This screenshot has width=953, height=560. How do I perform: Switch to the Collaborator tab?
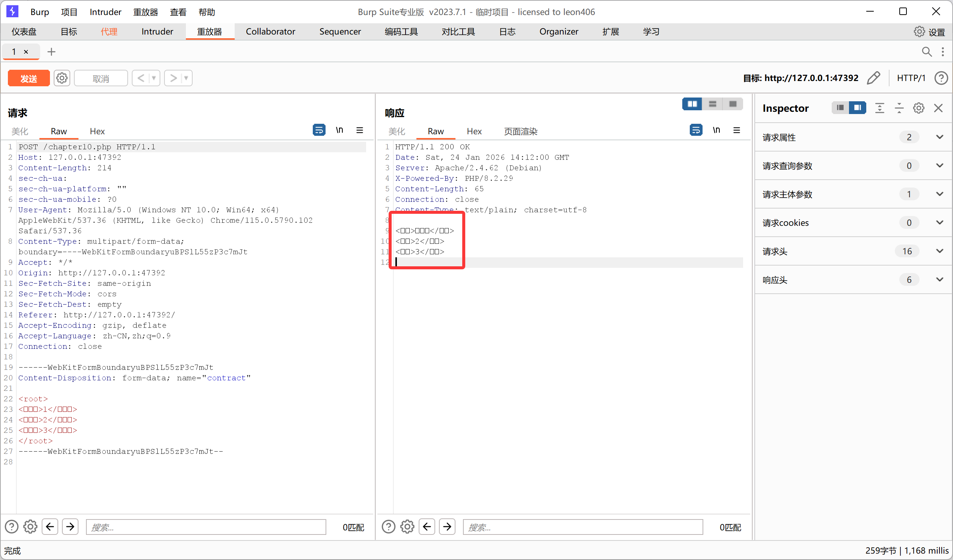click(270, 32)
